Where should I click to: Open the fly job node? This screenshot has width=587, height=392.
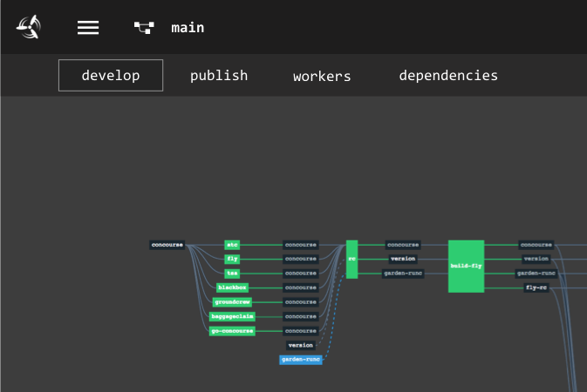pyautogui.click(x=232, y=259)
